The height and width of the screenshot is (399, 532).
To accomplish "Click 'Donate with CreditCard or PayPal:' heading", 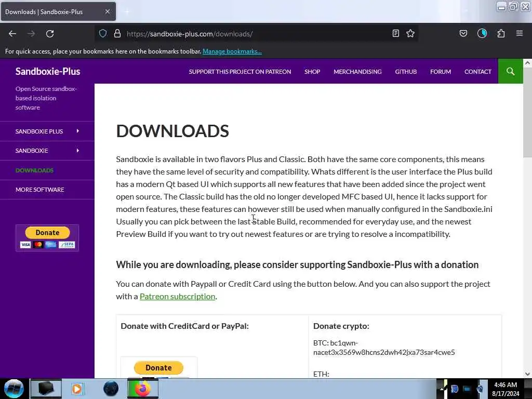I will [184, 326].
